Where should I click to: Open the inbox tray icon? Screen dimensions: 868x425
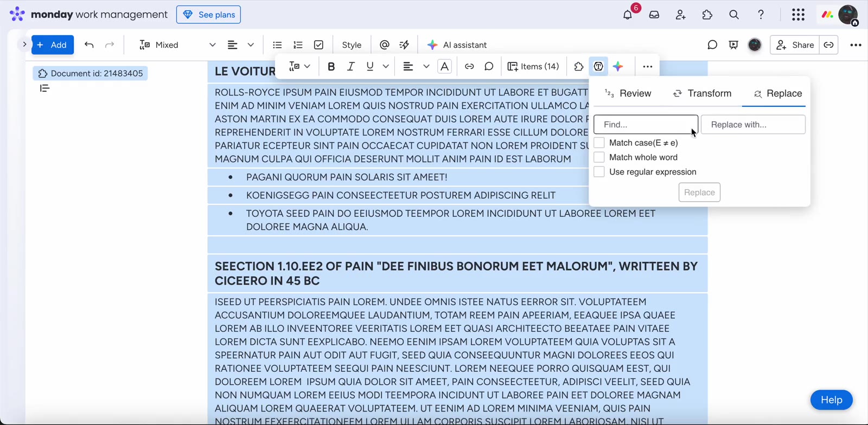[654, 15]
